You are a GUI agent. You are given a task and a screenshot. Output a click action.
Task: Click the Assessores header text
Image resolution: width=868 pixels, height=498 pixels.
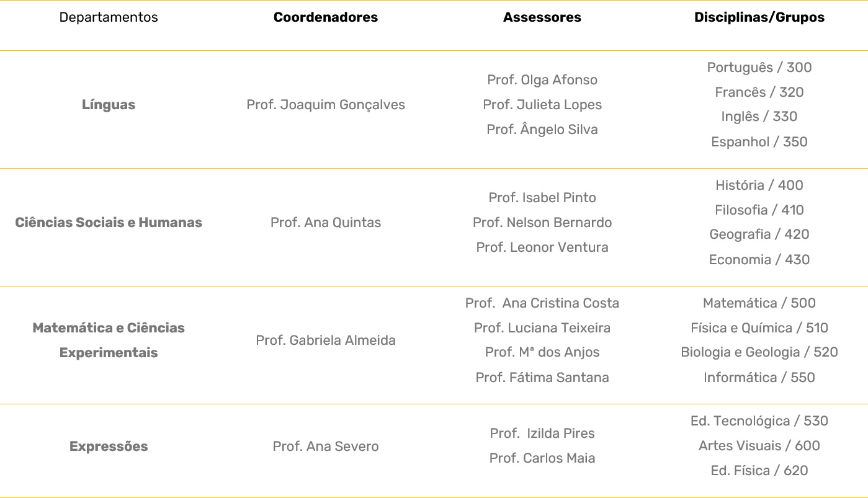542,17
